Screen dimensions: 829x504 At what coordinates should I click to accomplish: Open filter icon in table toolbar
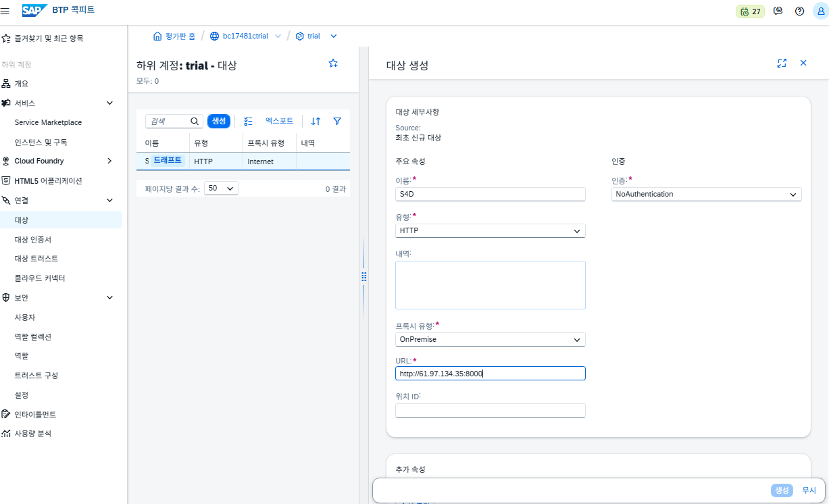click(x=337, y=121)
